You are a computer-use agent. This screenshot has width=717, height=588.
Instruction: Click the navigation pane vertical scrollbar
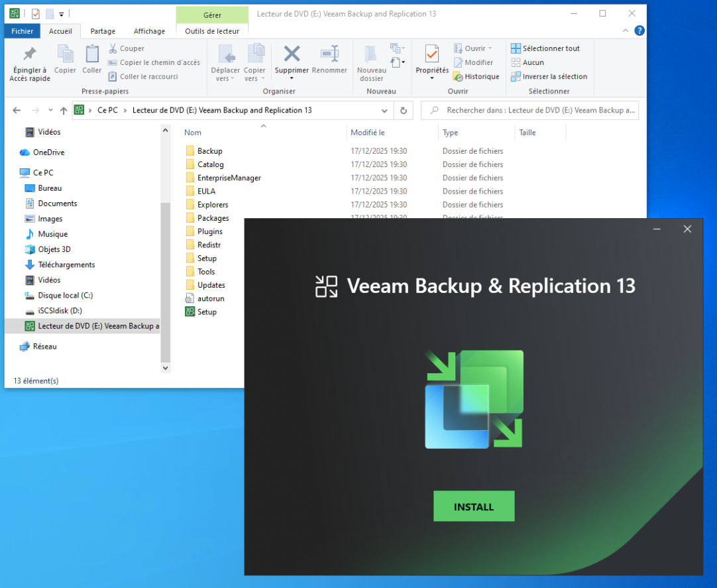tap(166, 278)
